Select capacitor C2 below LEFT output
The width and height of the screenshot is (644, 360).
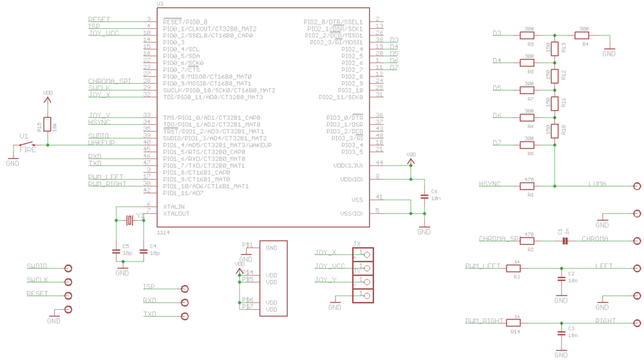coord(561,278)
